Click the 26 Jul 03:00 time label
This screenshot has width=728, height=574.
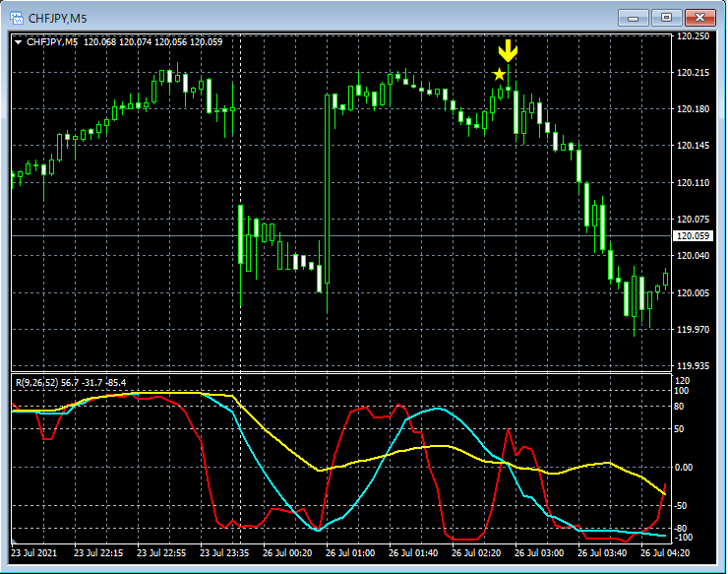click(539, 553)
